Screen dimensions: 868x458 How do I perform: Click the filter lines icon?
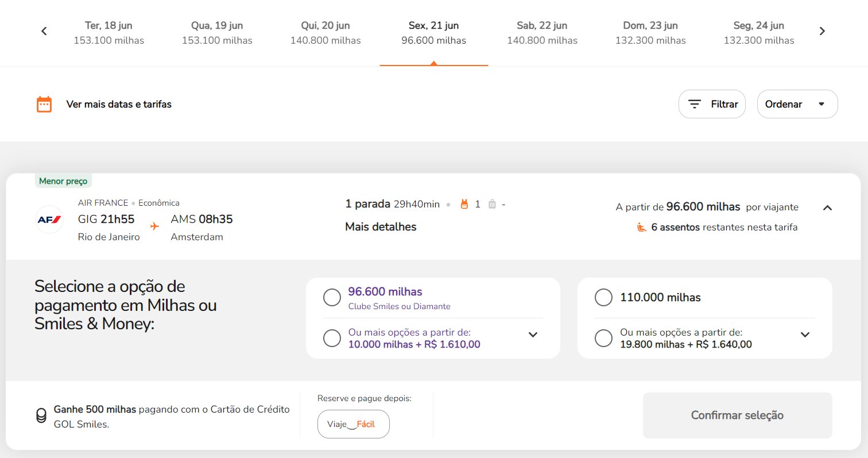tap(695, 104)
